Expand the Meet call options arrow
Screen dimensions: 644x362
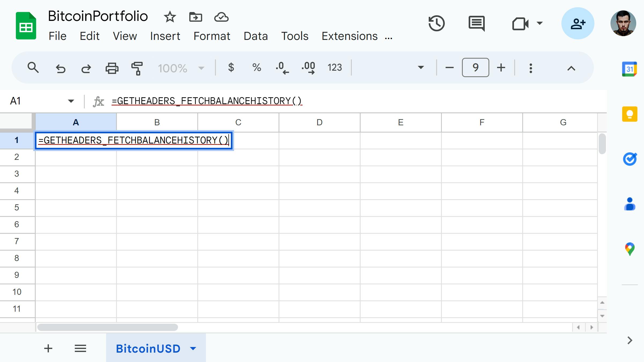(x=539, y=23)
